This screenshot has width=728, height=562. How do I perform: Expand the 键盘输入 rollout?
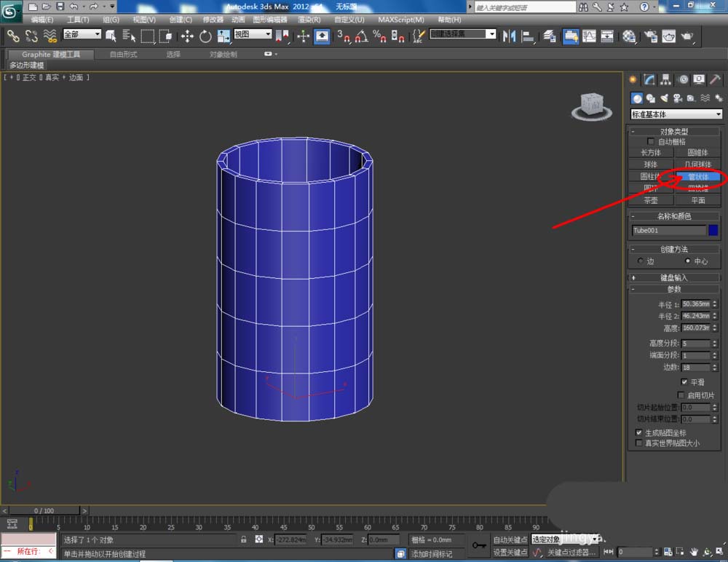[674, 277]
